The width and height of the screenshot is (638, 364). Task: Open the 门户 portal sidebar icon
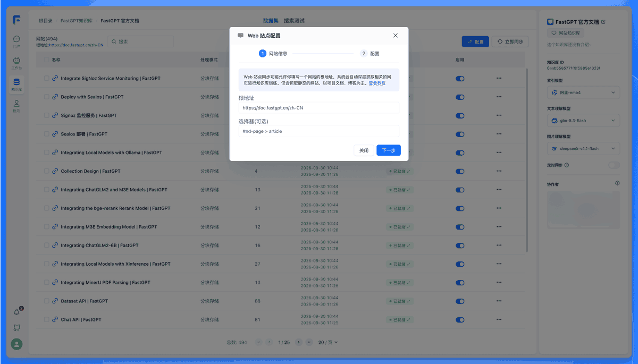[x=16, y=41]
